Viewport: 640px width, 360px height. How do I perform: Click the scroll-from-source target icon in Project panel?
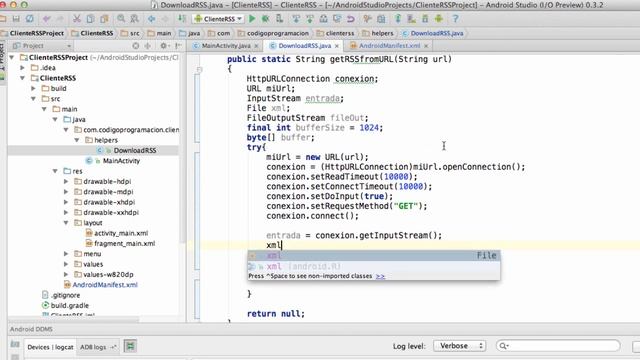tap(136, 46)
